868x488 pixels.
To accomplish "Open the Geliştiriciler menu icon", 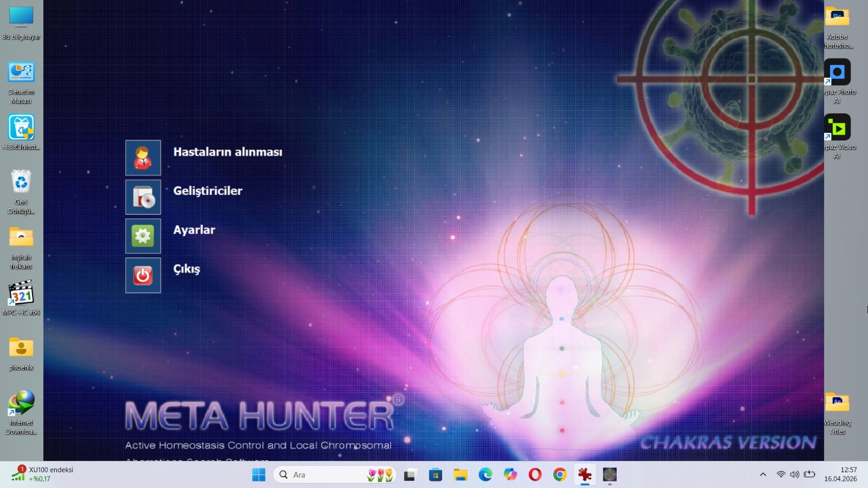I will [x=143, y=197].
